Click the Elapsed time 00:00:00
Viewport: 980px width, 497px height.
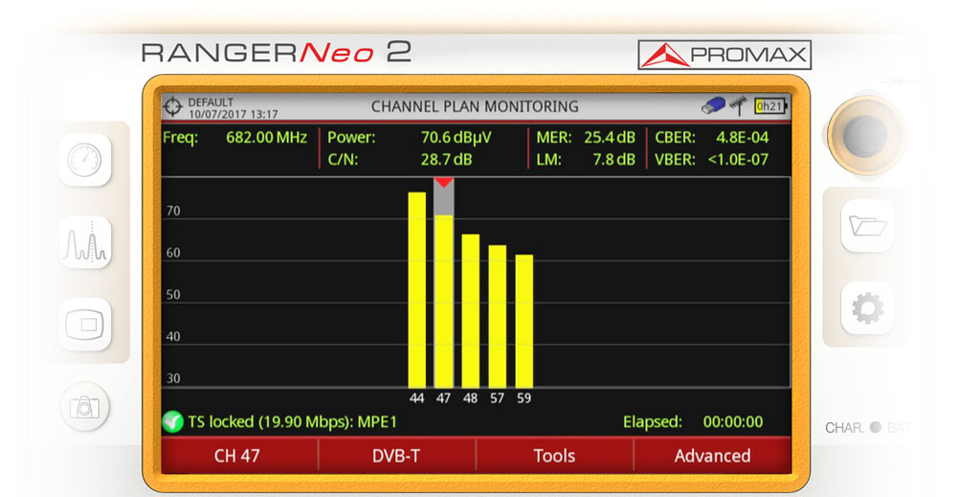[732, 422]
